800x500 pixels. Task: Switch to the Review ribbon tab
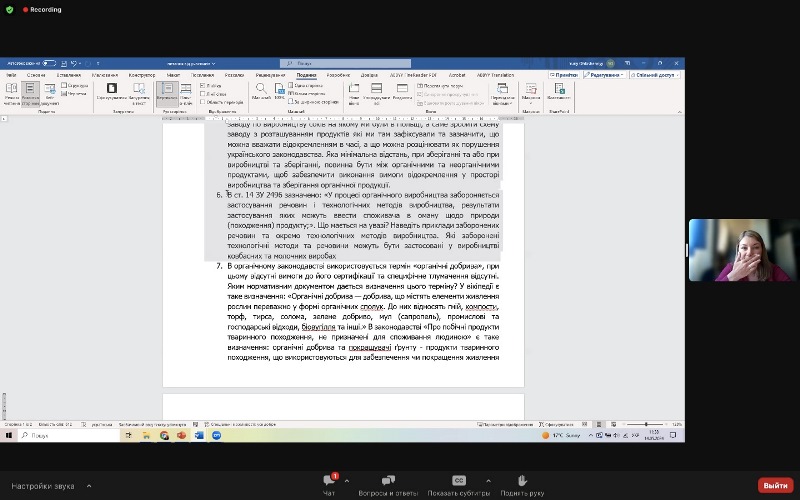270,75
